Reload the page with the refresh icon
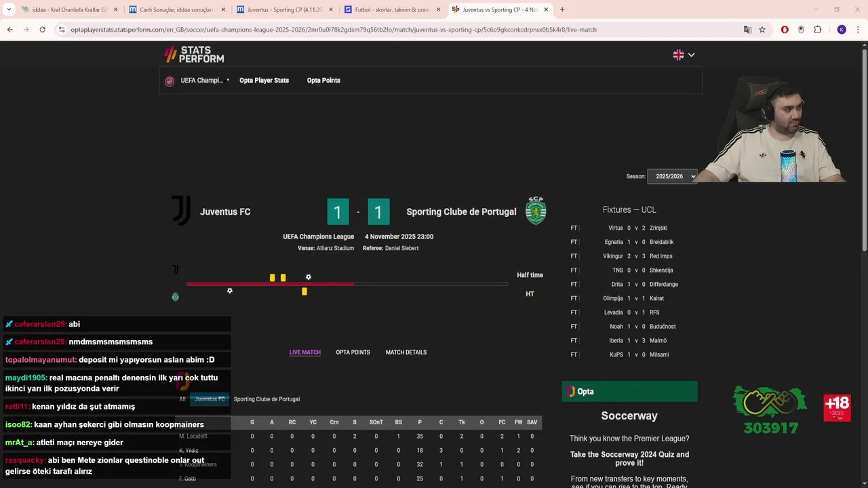This screenshot has width=868, height=488. [x=42, y=30]
